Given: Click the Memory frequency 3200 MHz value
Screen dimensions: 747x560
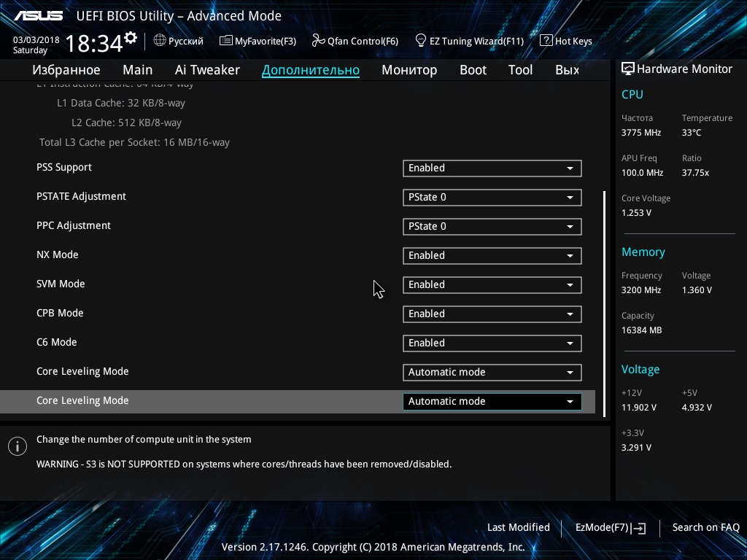Looking at the screenshot, I should click(x=640, y=290).
